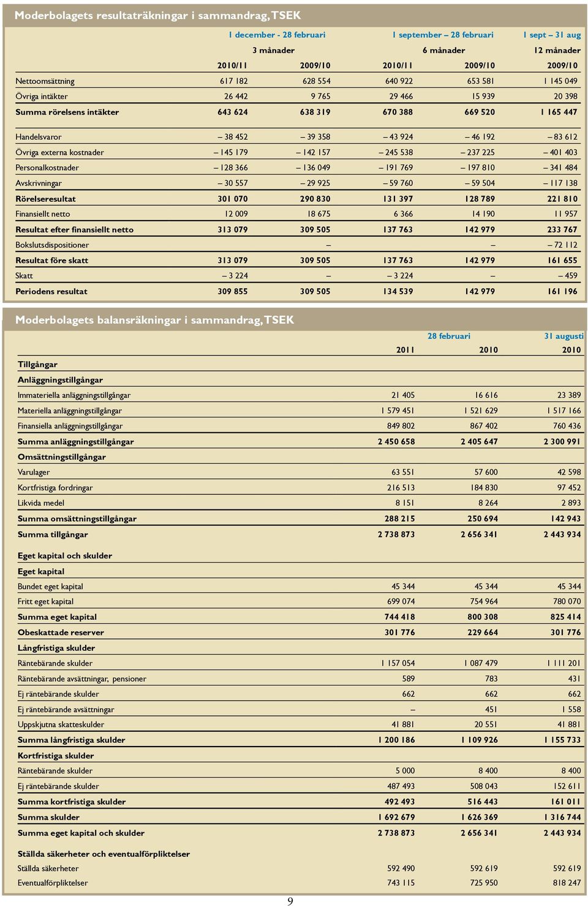Image resolution: width=588 pixels, height=906 pixels.
Task: Click the 'Periodens resultat' row label
Action: 51,291
